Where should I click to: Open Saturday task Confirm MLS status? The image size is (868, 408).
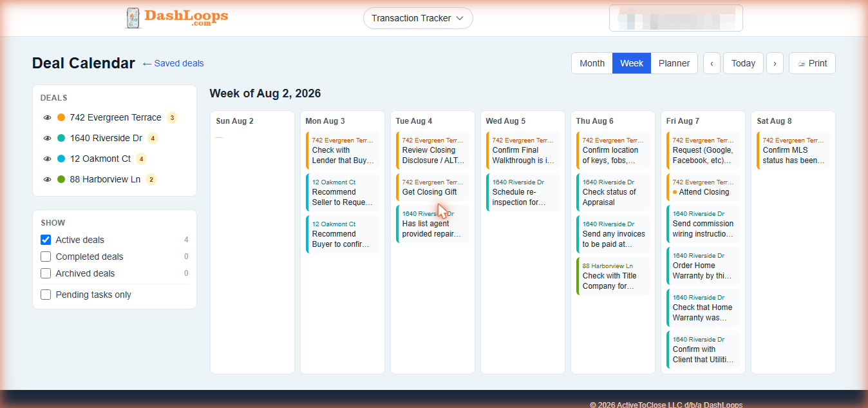coord(793,150)
